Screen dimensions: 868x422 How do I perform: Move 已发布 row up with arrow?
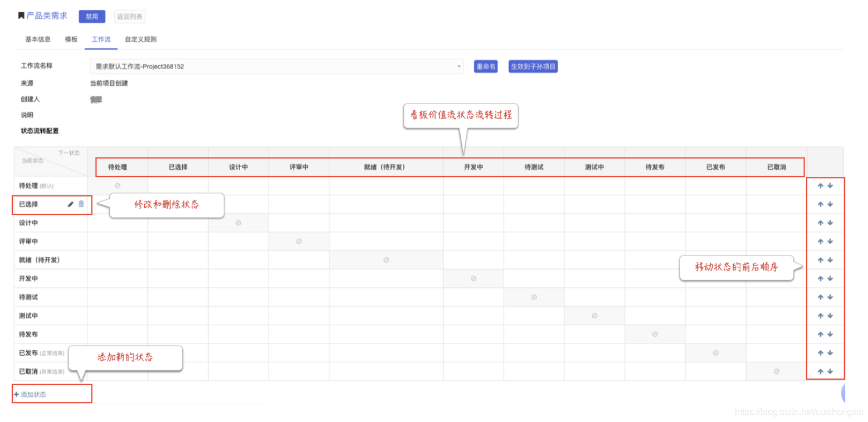pyautogui.click(x=820, y=353)
